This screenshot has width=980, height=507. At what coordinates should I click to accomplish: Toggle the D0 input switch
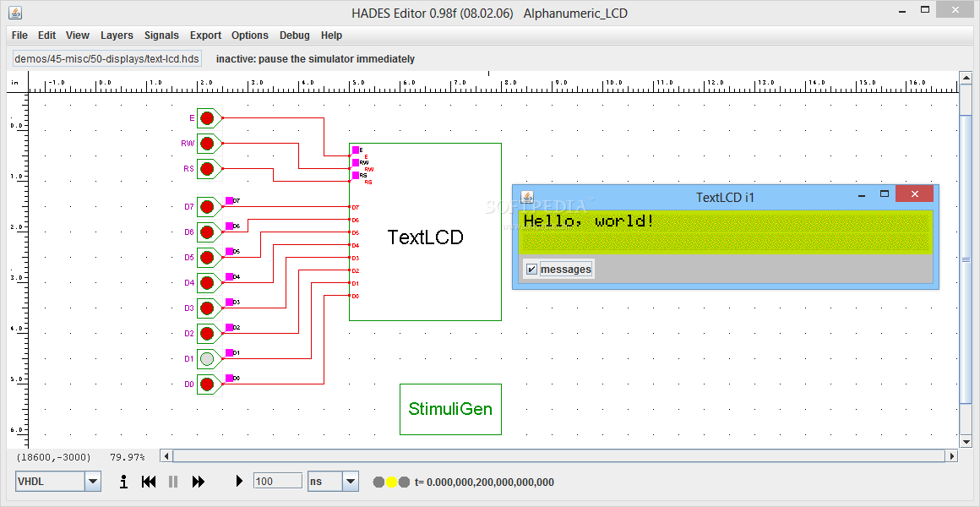point(208,384)
